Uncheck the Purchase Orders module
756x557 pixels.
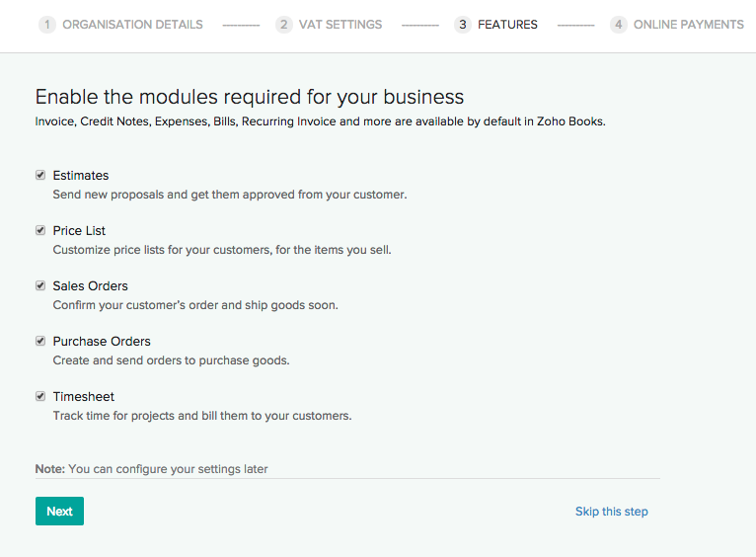40,341
